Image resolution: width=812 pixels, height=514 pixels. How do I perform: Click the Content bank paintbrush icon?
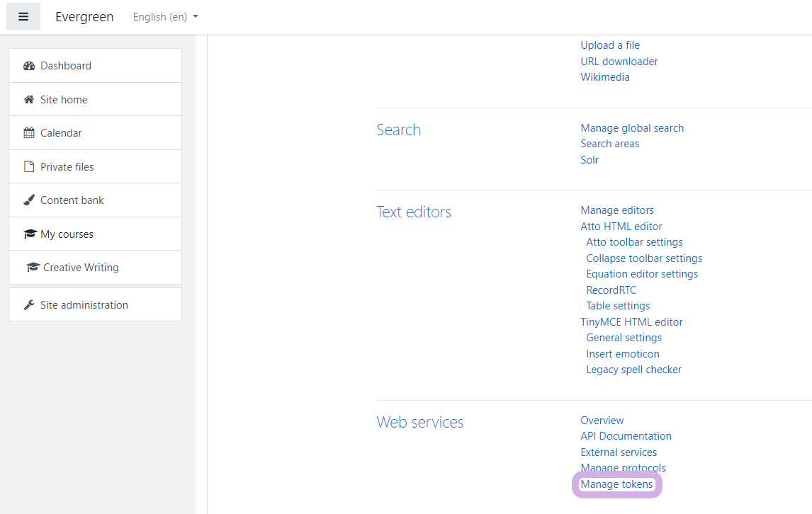tap(29, 200)
